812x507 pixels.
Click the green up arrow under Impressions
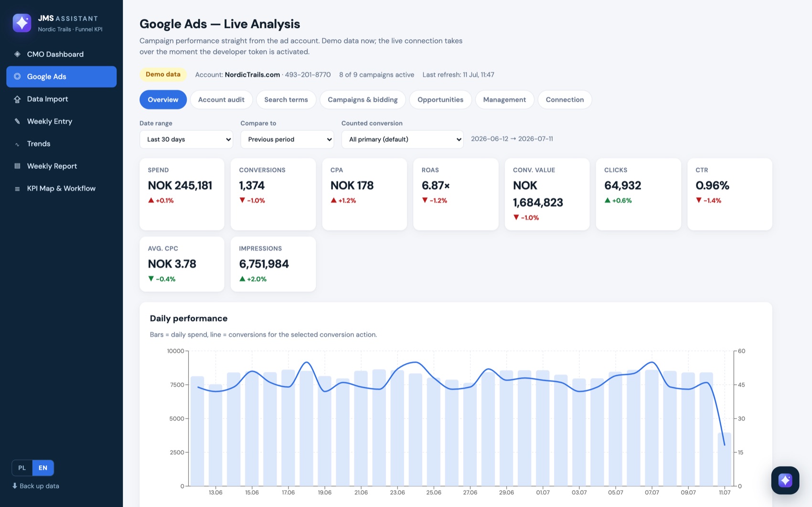tap(242, 279)
